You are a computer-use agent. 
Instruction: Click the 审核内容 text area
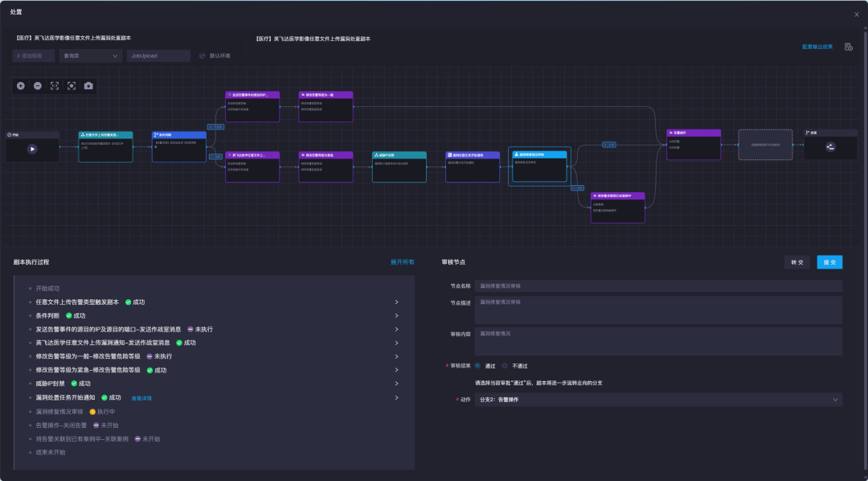[x=659, y=341]
